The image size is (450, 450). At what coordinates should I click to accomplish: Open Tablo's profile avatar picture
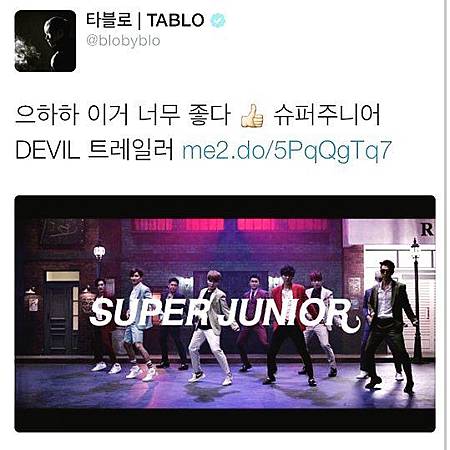point(45,41)
